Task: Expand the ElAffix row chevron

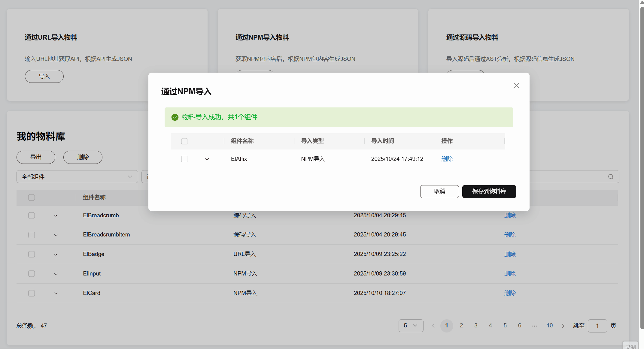Action: click(x=207, y=159)
